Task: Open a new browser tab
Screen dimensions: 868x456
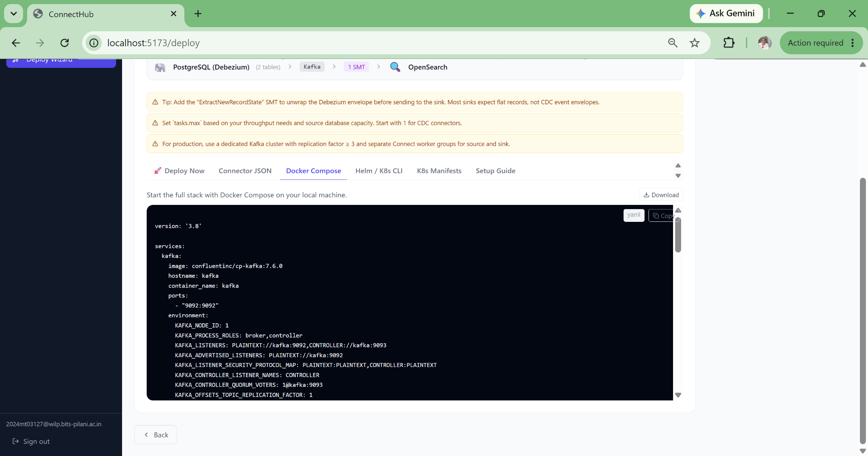Action: (198, 14)
